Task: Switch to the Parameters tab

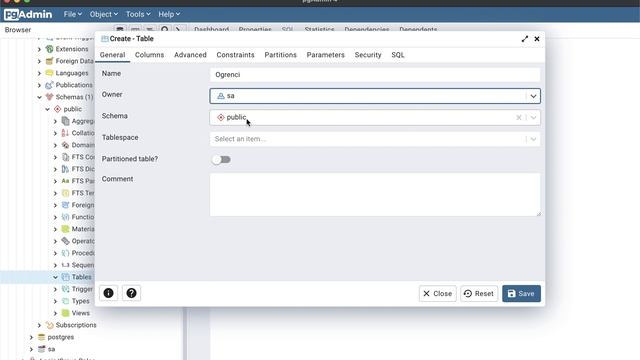Action: tap(326, 55)
